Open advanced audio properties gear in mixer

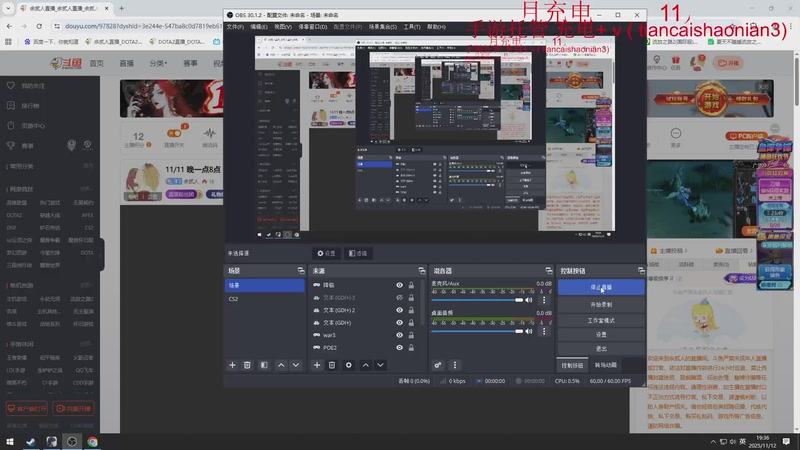(x=438, y=365)
